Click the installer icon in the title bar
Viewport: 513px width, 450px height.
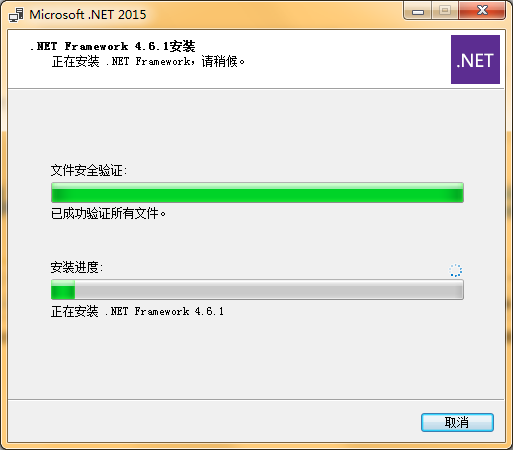pyautogui.click(x=16, y=15)
